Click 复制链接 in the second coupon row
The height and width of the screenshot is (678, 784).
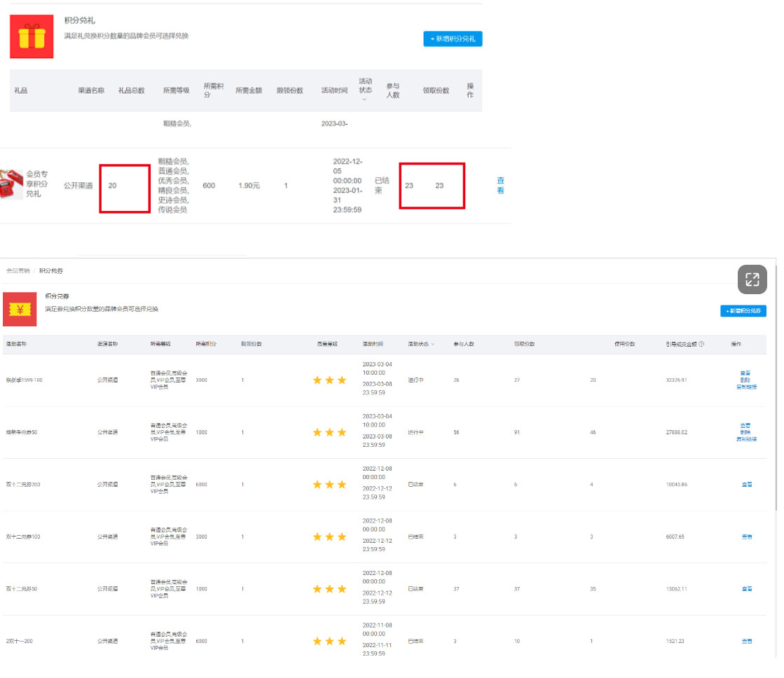pyautogui.click(x=745, y=439)
